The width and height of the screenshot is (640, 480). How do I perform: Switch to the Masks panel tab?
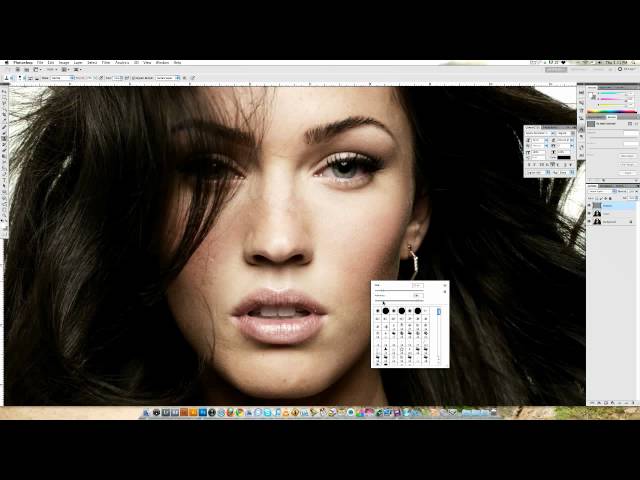click(612, 117)
